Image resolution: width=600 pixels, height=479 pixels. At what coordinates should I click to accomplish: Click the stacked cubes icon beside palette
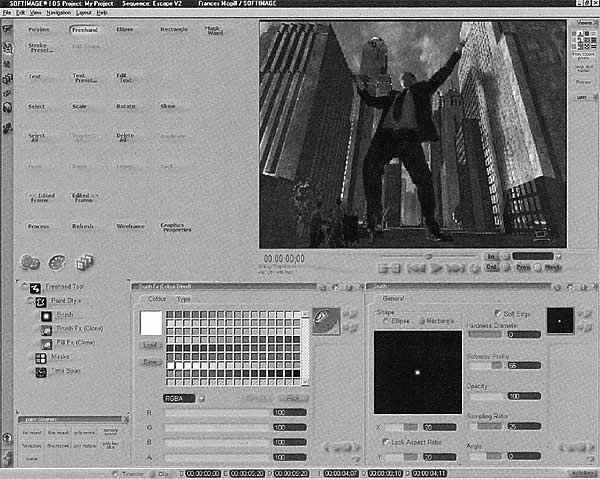tap(84, 263)
